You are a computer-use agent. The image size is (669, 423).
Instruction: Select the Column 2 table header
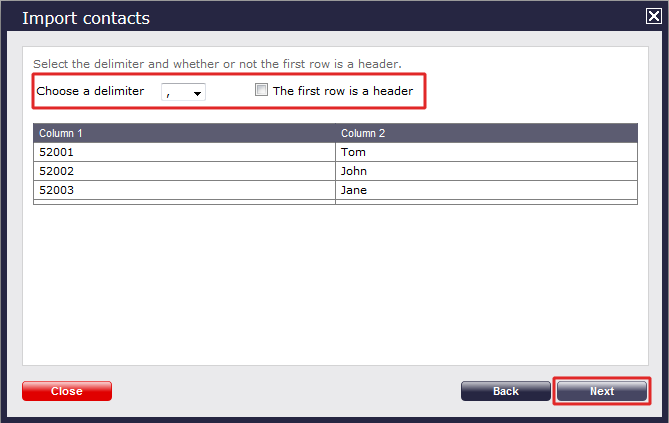(x=486, y=133)
